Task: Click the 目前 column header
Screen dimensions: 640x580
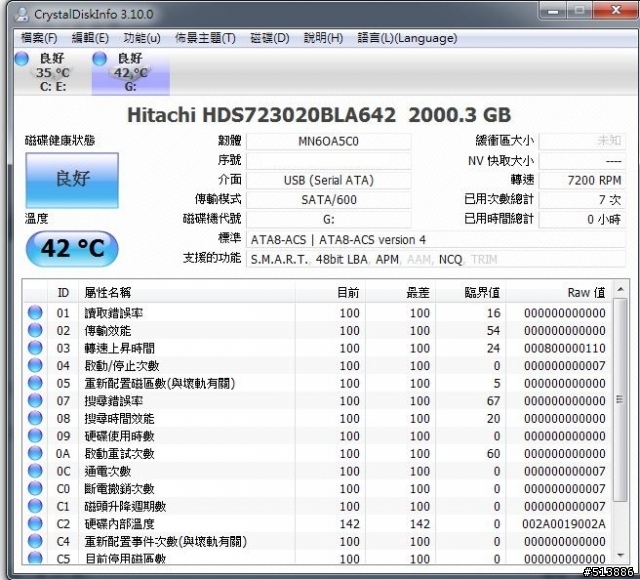Action: click(330, 293)
